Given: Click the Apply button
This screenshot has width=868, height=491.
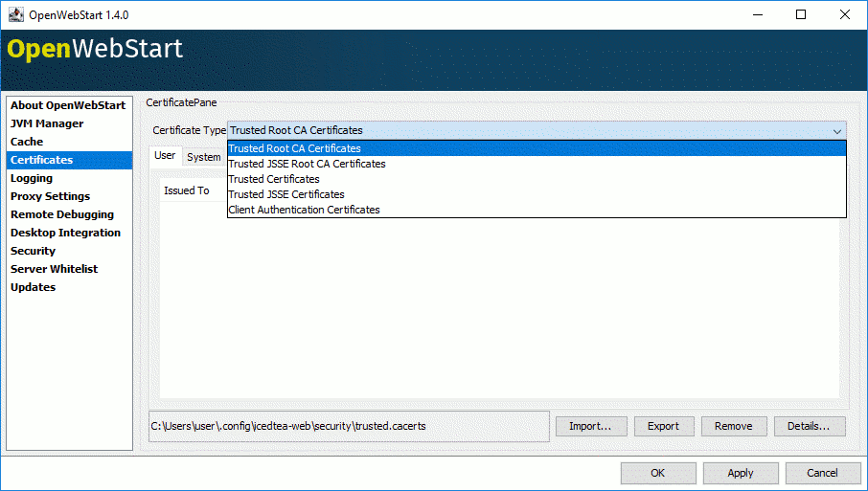Looking at the screenshot, I should pyautogui.click(x=740, y=473).
